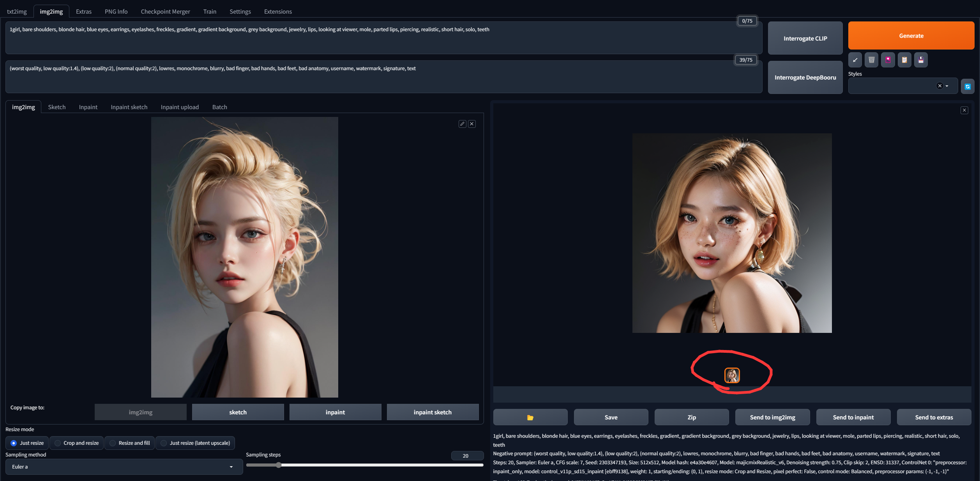Expand the Styles selection dropdown
This screenshot has height=481, width=980.
947,86
